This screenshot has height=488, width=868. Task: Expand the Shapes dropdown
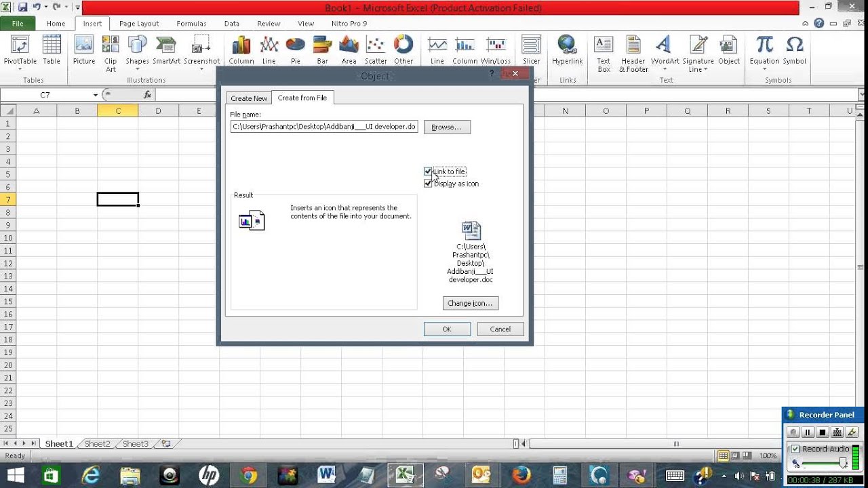click(137, 70)
